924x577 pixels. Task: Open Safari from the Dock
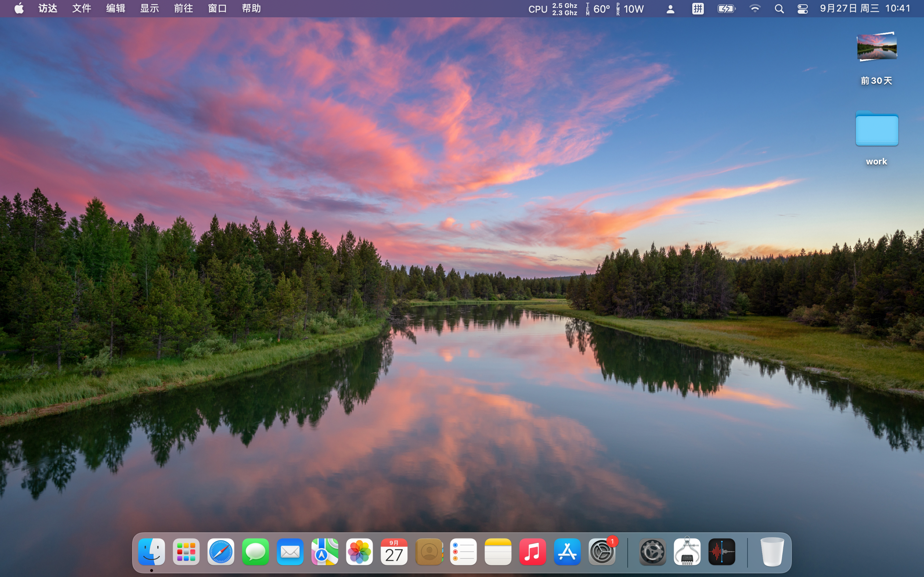pos(221,552)
